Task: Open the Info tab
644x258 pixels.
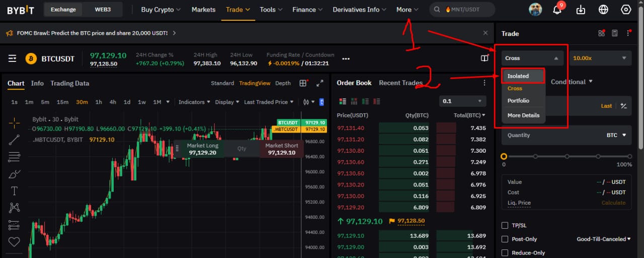Action: [37, 83]
